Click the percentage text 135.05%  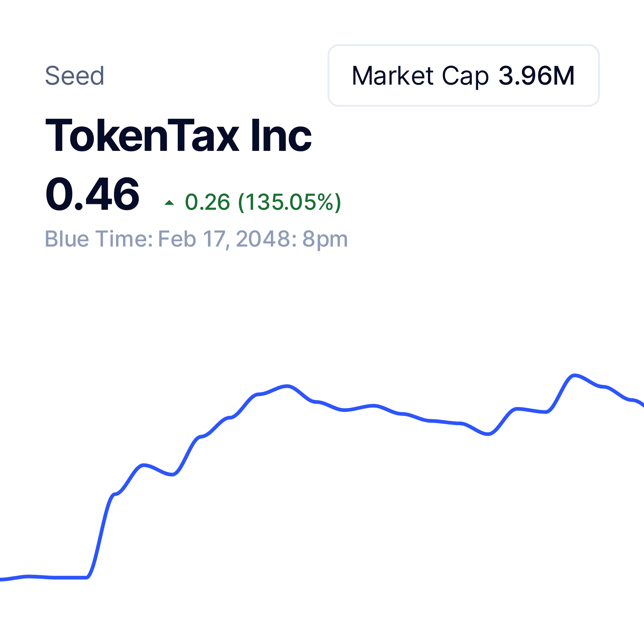(x=289, y=202)
